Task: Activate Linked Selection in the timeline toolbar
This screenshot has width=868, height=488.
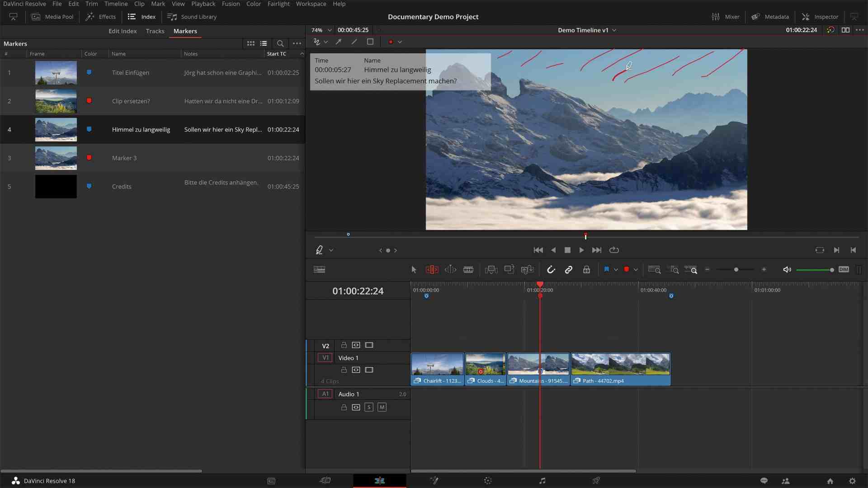Action: [568, 269]
